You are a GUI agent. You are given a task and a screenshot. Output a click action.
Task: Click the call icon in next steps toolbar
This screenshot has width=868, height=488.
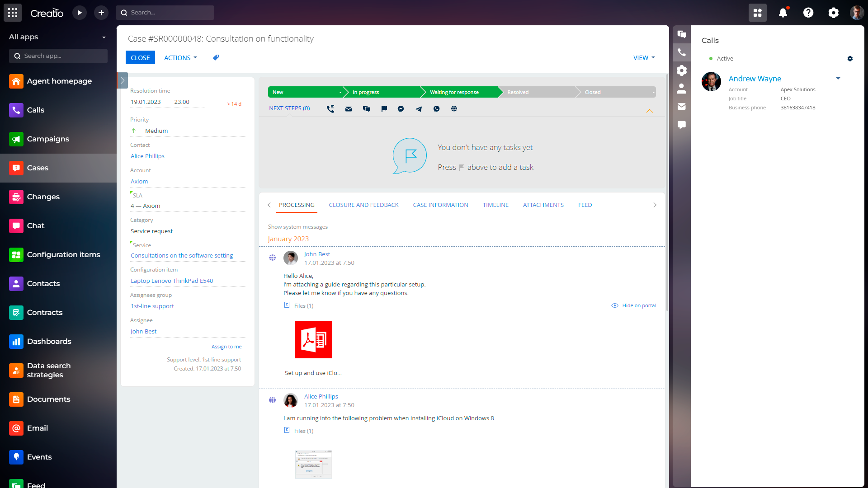[330, 109]
